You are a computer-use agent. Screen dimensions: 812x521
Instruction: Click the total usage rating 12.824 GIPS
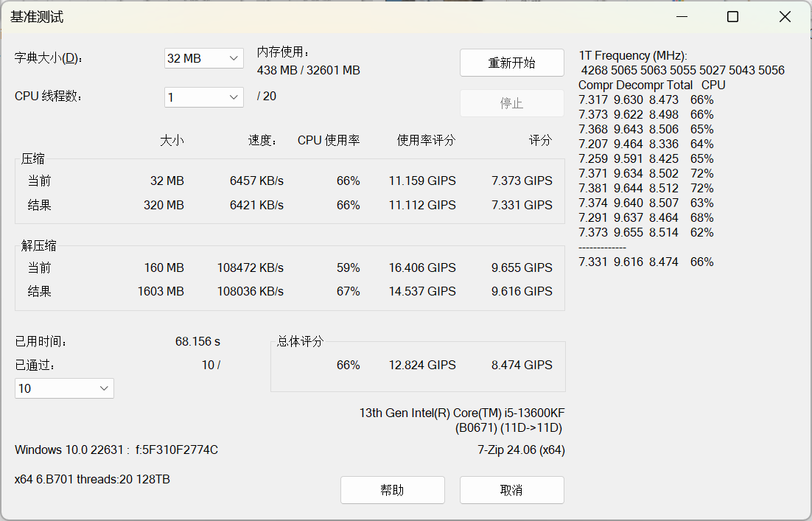point(422,365)
